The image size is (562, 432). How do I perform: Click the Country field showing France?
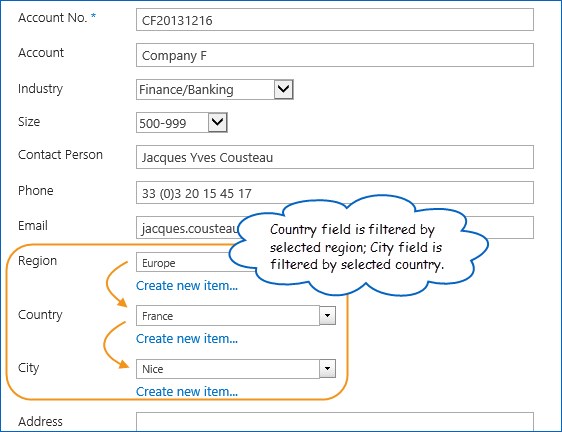(x=228, y=316)
